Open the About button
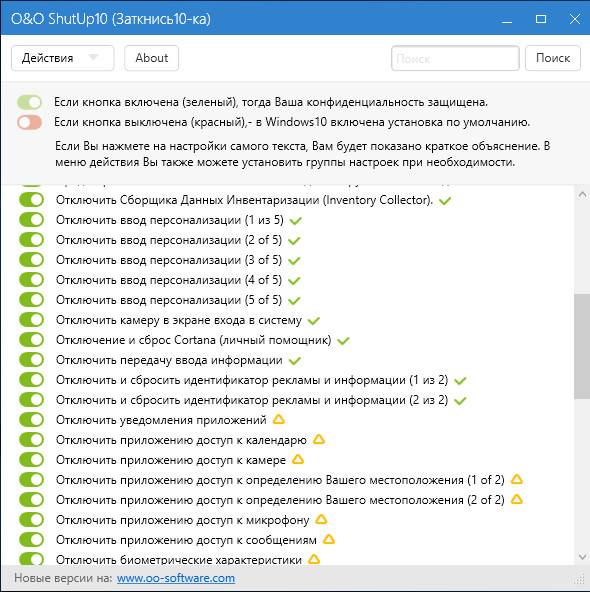 152,58
